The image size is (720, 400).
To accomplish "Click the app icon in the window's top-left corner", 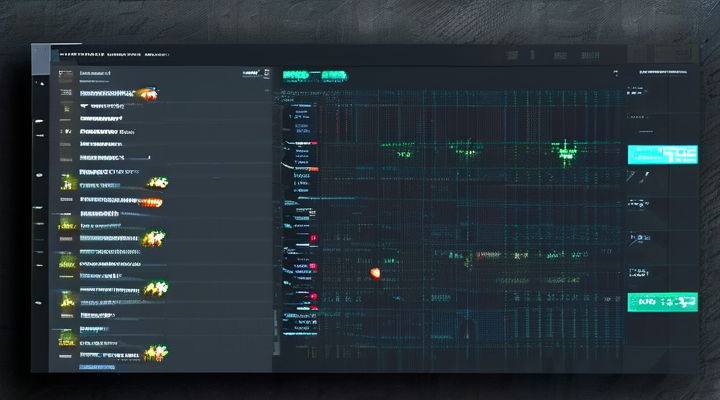I will 41,57.
